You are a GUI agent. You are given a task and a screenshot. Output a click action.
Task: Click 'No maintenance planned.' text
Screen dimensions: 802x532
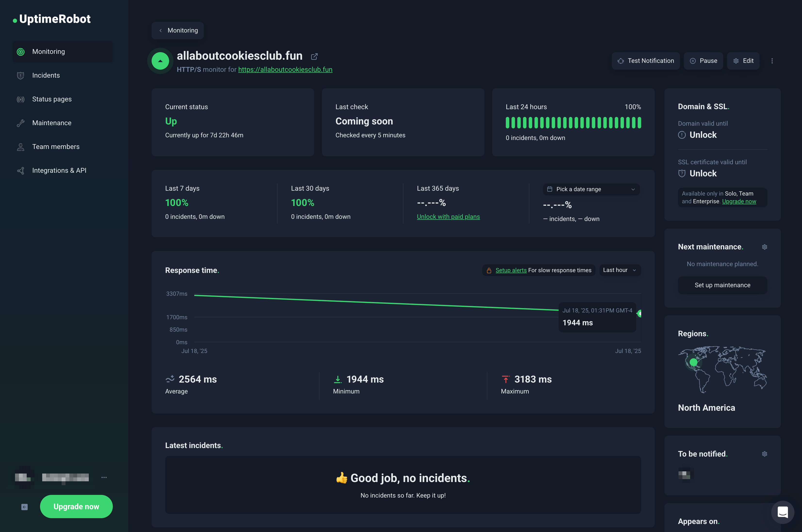coord(722,264)
